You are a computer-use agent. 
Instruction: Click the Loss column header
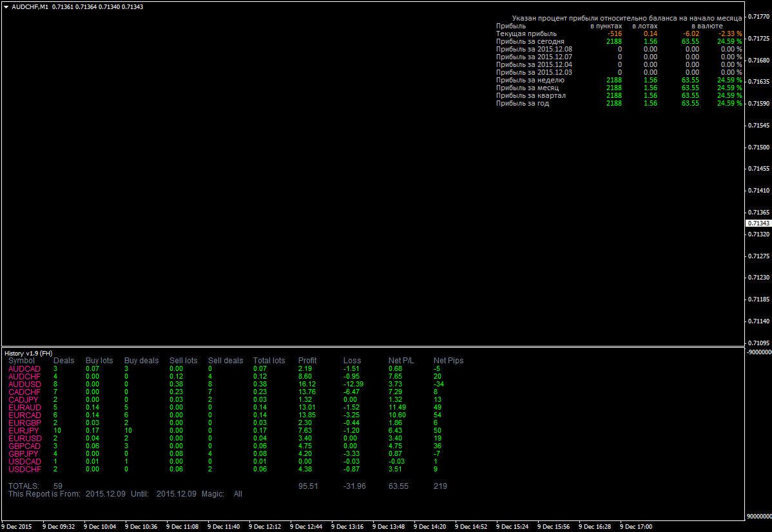[x=352, y=361]
